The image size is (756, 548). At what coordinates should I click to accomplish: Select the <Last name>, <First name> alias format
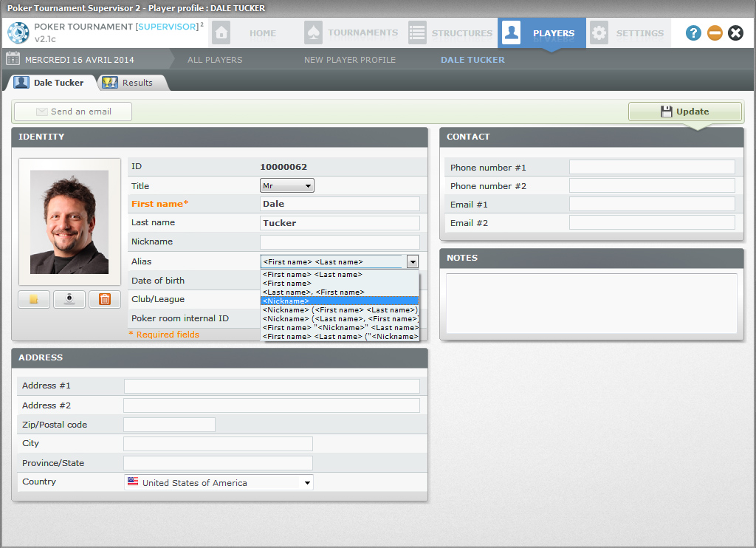point(340,292)
